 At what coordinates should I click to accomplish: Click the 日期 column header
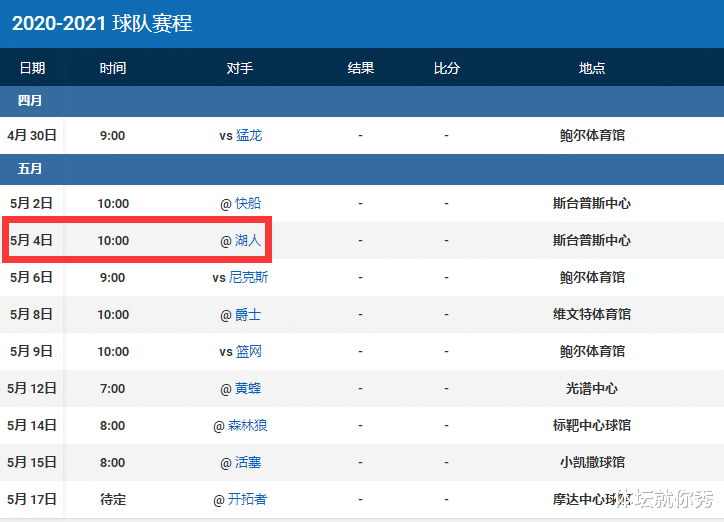(32, 68)
